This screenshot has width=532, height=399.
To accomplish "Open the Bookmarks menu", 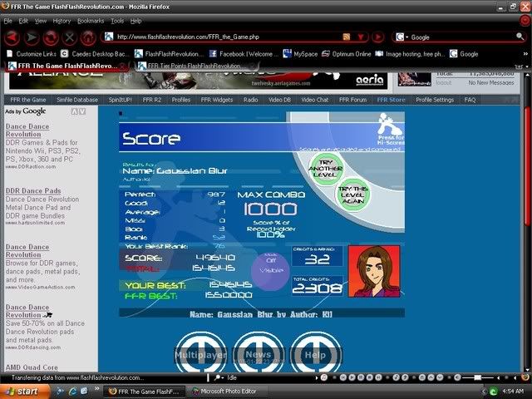I will pyautogui.click(x=91, y=20).
